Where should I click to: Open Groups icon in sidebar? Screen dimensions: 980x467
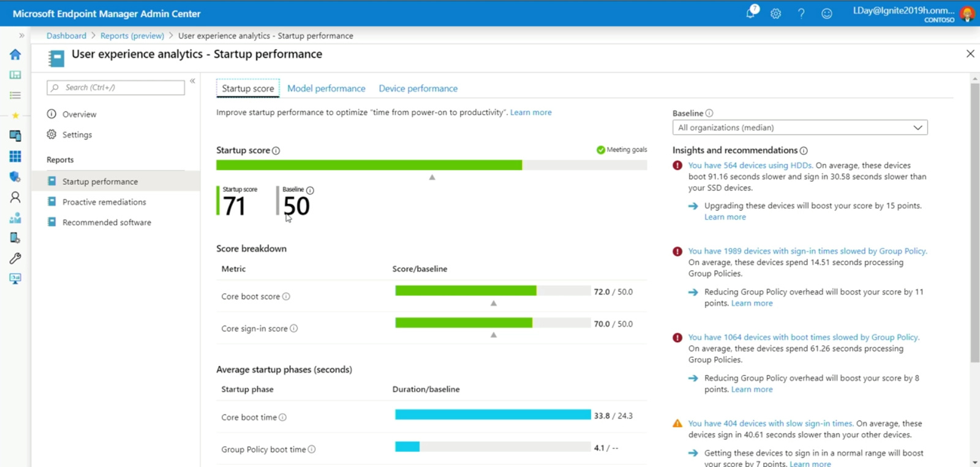(15, 218)
